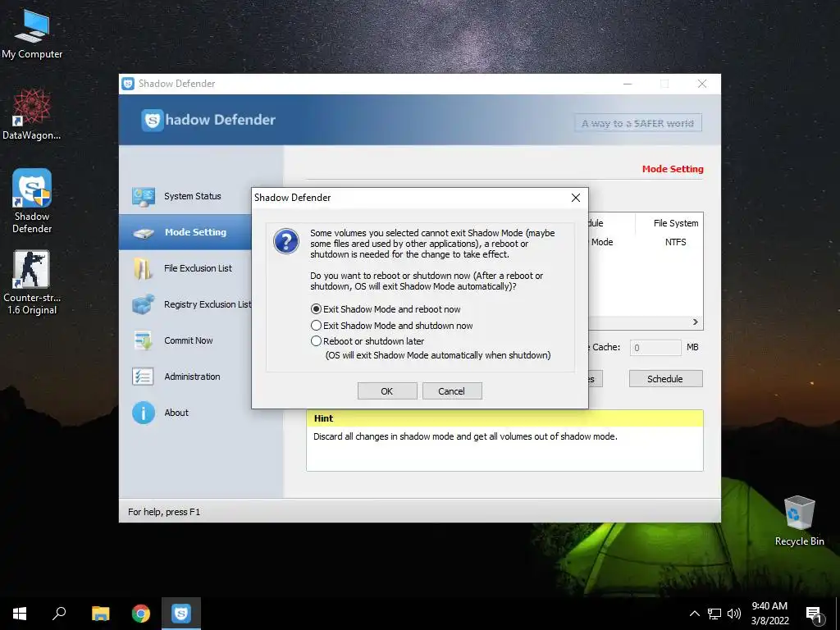This screenshot has height=630, width=840.
Task: Open the Shadow Defender desktop shortcut
Action: 32,201
